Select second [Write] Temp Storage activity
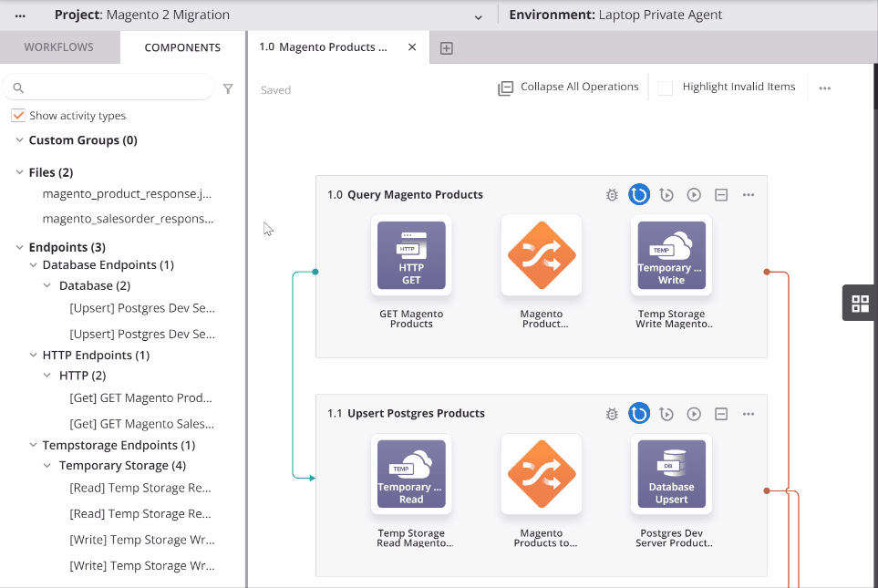The height and width of the screenshot is (588, 878). [142, 565]
